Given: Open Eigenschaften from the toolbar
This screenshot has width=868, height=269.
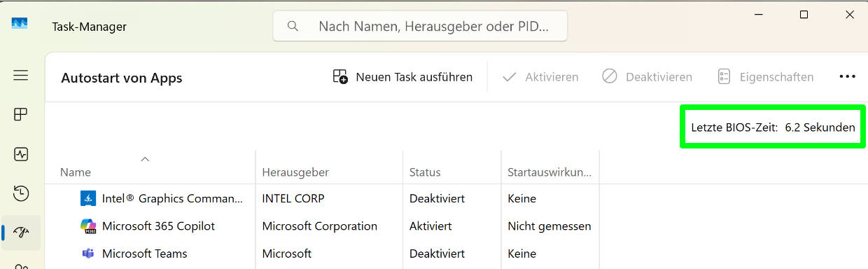Looking at the screenshot, I should pos(765,77).
